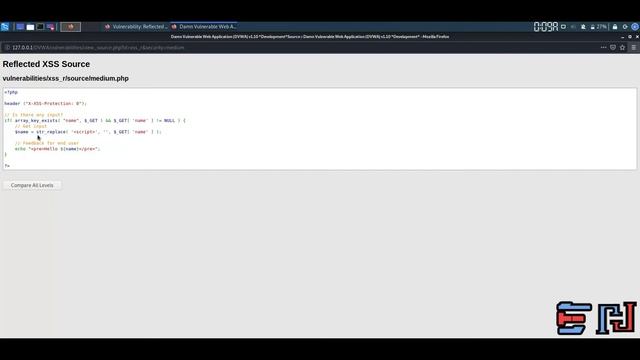Open the notification bell tray icon

(583, 27)
